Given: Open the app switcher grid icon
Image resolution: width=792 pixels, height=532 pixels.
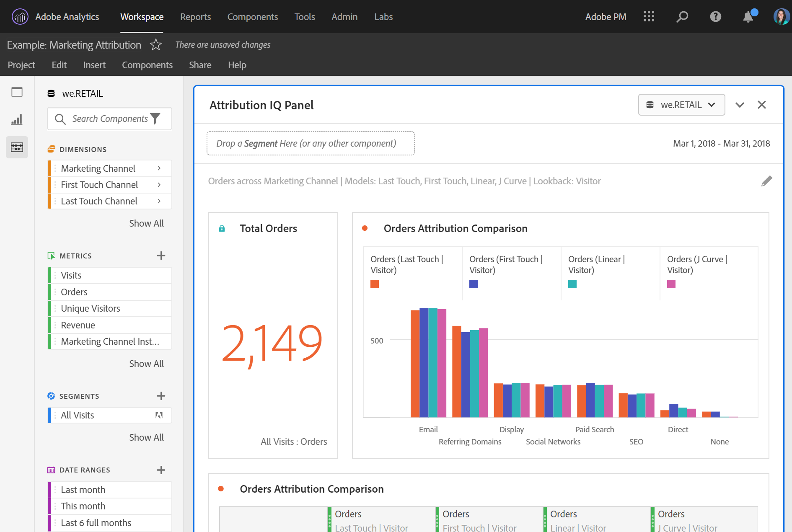Looking at the screenshot, I should coord(649,17).
